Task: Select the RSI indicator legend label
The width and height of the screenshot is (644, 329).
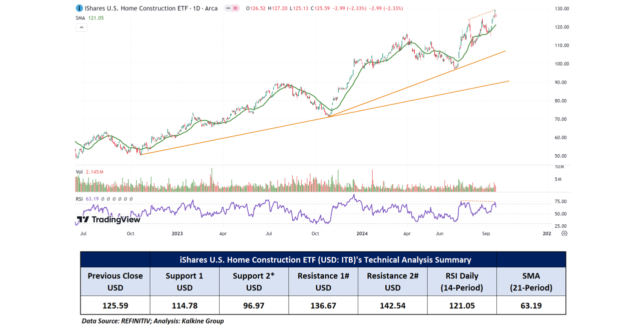Action: click(79, 199)
